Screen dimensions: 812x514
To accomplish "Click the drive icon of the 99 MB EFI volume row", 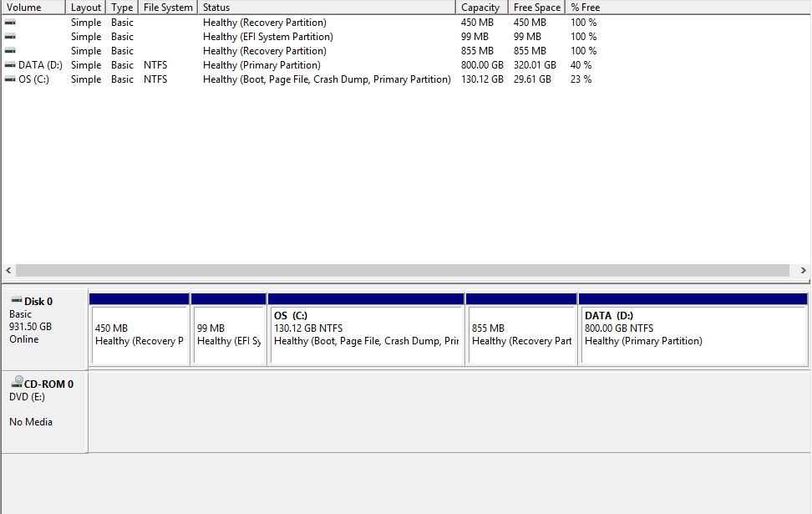I will pyautogui.click(x=10, y=36).
